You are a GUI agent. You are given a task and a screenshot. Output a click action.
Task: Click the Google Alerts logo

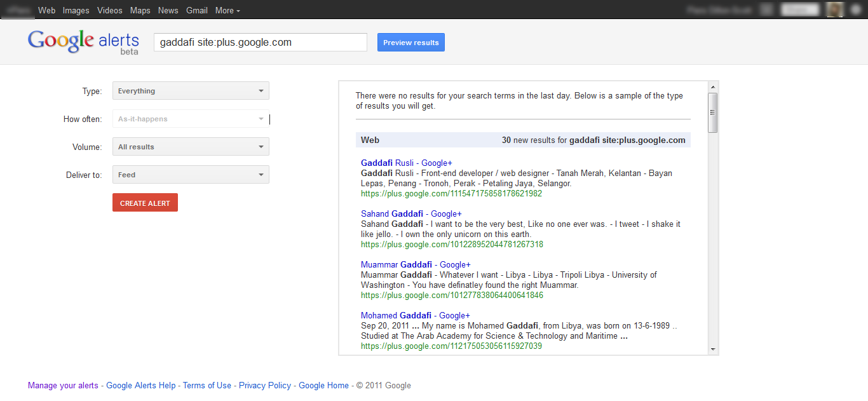[83, 42]
